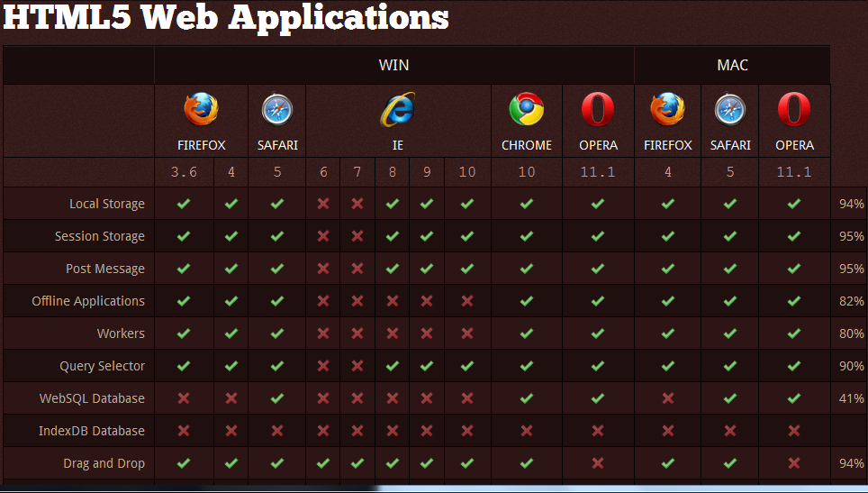This screenshot has width=868, height=493.
Task: Click WebSQL Database cross for Firefox 3.6
Action: 184,398
